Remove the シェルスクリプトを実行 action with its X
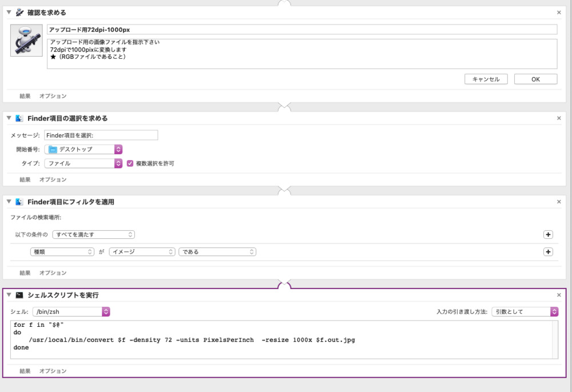 559,295
